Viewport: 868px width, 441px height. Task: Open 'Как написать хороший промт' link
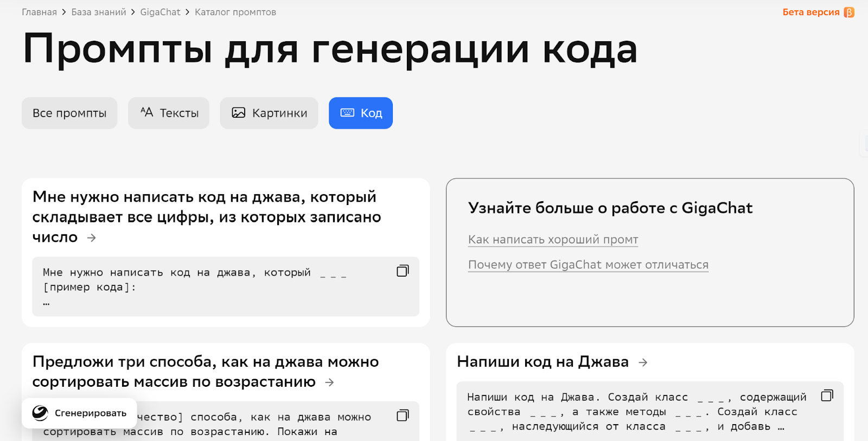(x=553, y=239)
